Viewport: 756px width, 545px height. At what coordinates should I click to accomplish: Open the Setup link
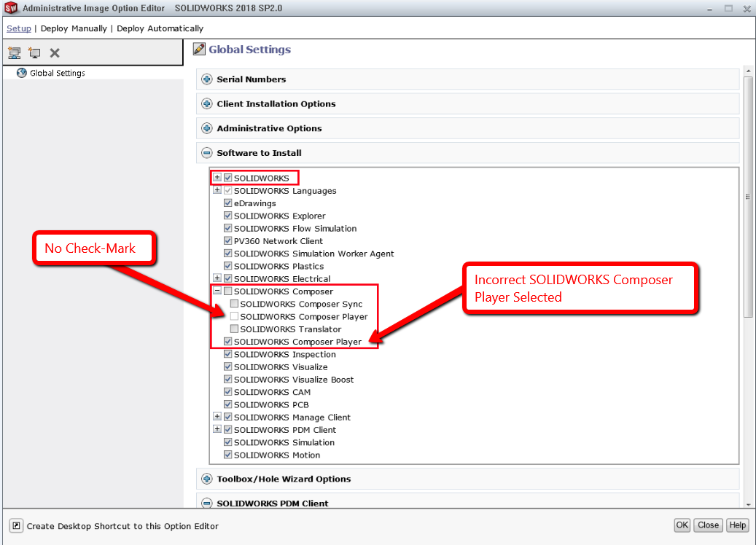(19, 28)
